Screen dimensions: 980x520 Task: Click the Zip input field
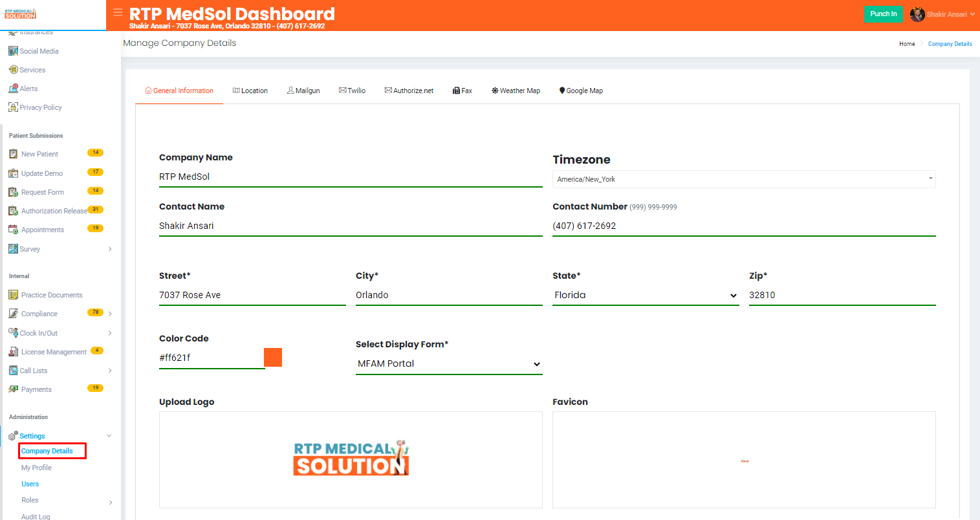point(842,296)
